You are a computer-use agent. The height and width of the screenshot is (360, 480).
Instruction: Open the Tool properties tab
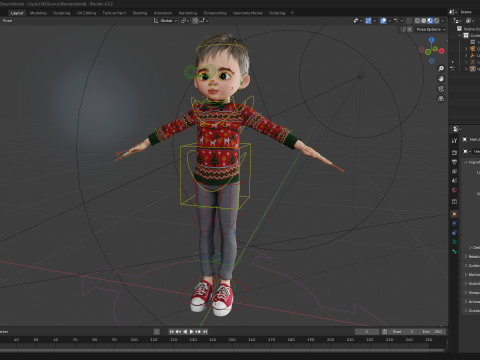(x=454, y=141)
